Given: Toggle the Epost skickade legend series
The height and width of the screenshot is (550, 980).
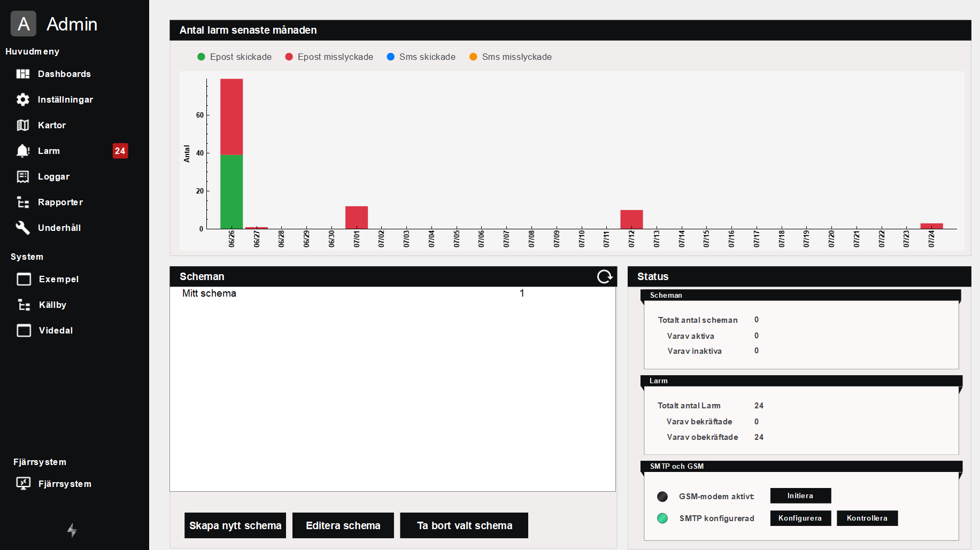Looking at the screenshot, I should [234, 57].
